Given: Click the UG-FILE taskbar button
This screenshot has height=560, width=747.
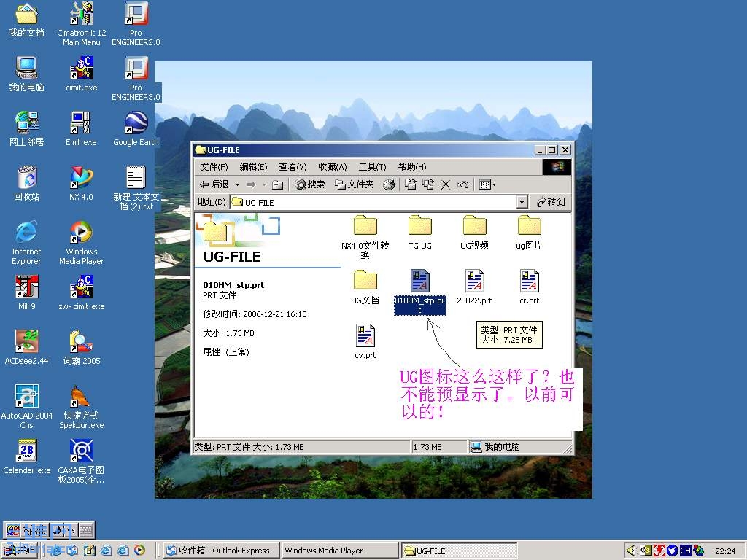Looking at the screenshot, I should [x=460, y=551].
